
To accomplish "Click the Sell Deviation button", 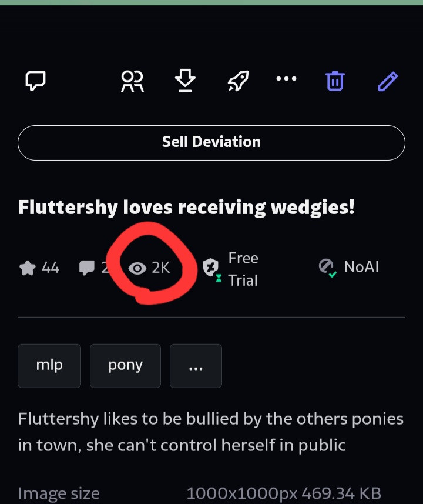I will click(211, 143).
